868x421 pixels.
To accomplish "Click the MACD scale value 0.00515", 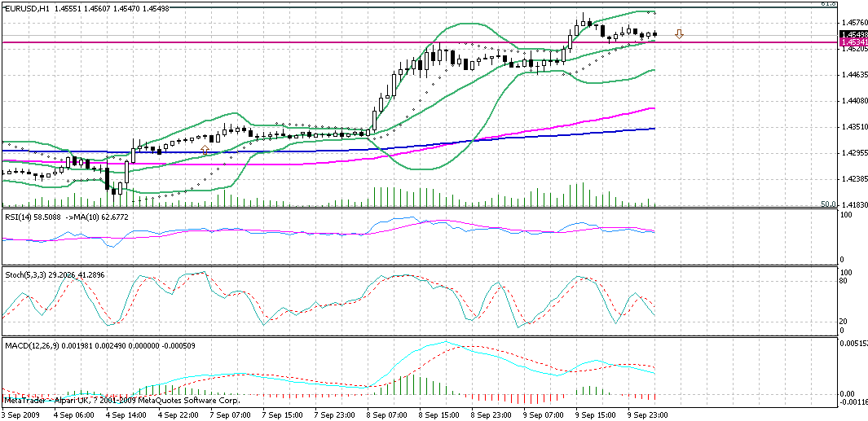I will 853,343.
